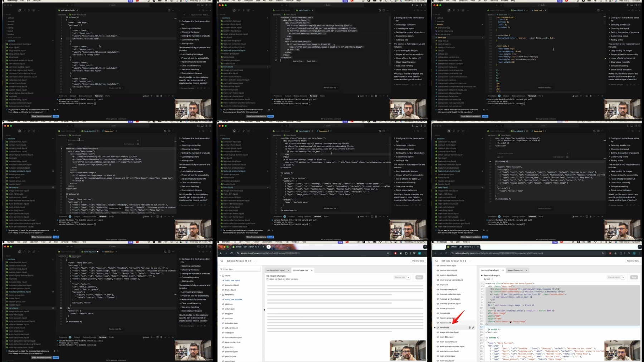
Task: Click Show Recommendations in top-left frame
Action: [x=42, y=116]
